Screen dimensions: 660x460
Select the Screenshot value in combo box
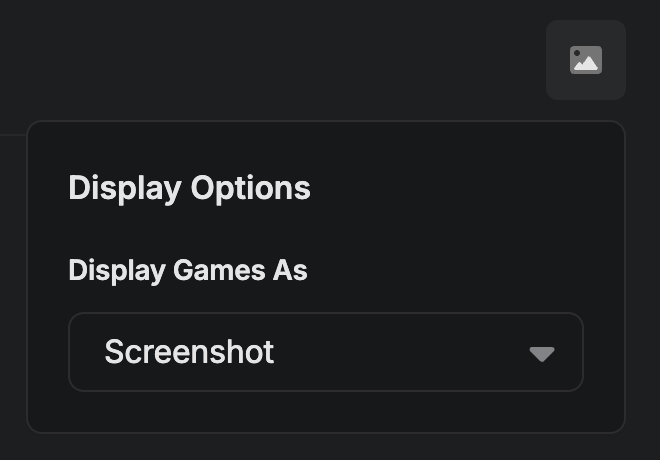click(x=189, y=352)
